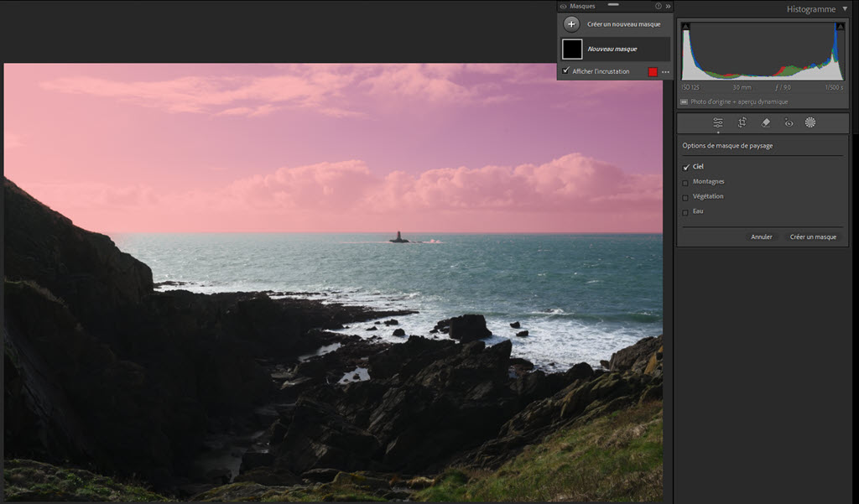Click the Annuler button
859x504 pixels.
coord(762,237)
